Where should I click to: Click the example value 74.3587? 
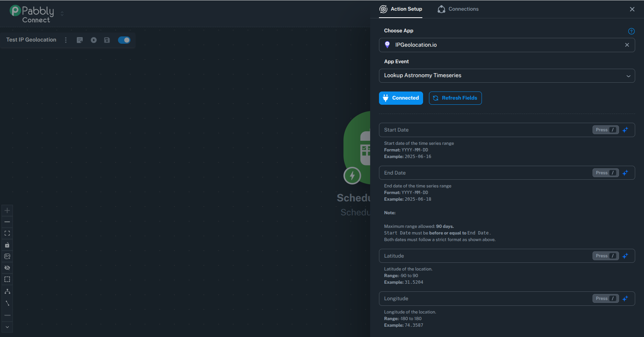[x=414, y=325]
